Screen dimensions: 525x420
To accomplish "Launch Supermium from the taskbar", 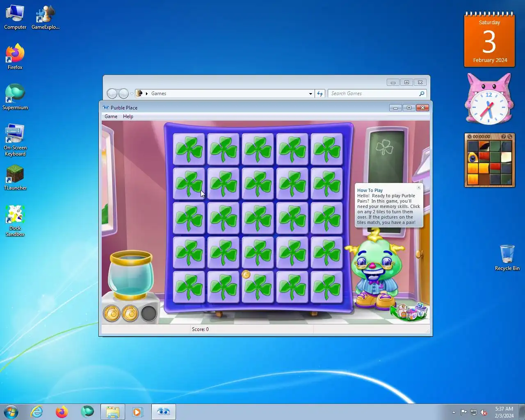I will click(87, 411).
